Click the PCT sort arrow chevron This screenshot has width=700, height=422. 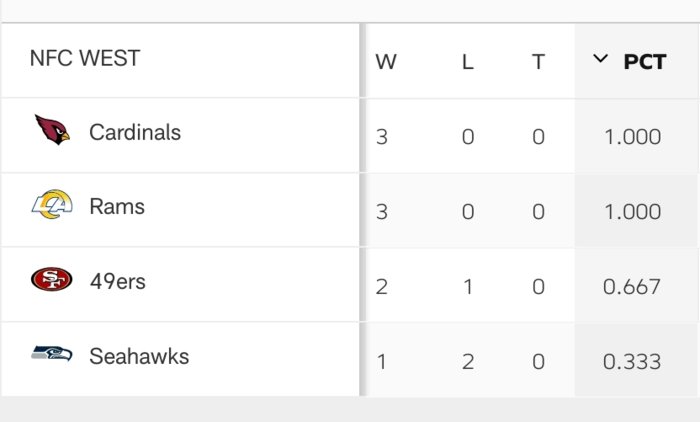600,60
